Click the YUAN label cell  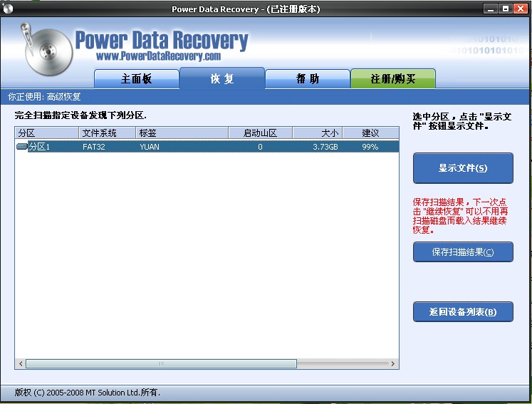150,147
